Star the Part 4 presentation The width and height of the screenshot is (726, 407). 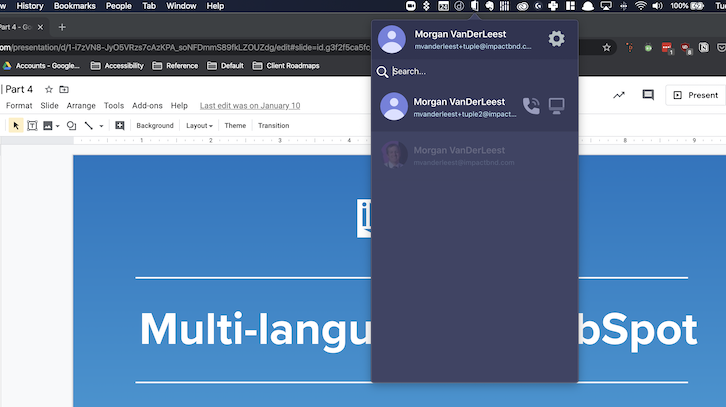pyautogui.click(x=49, y=90)
